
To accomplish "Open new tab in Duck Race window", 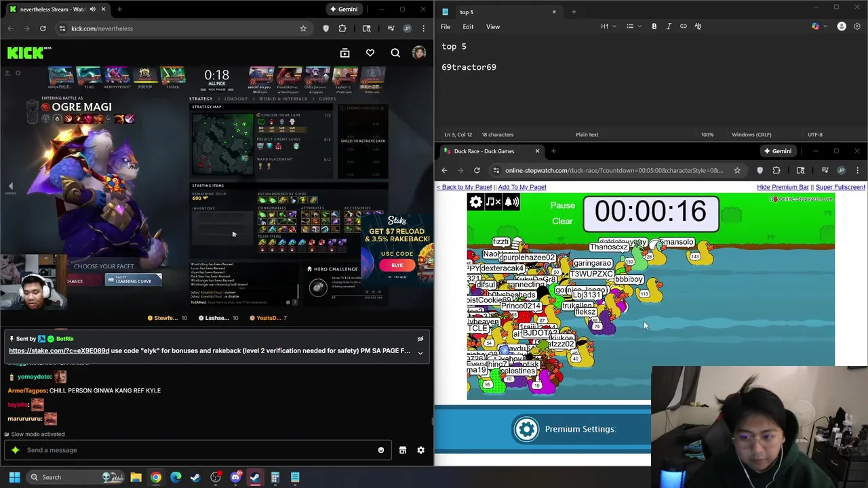I will click(553, 151).
